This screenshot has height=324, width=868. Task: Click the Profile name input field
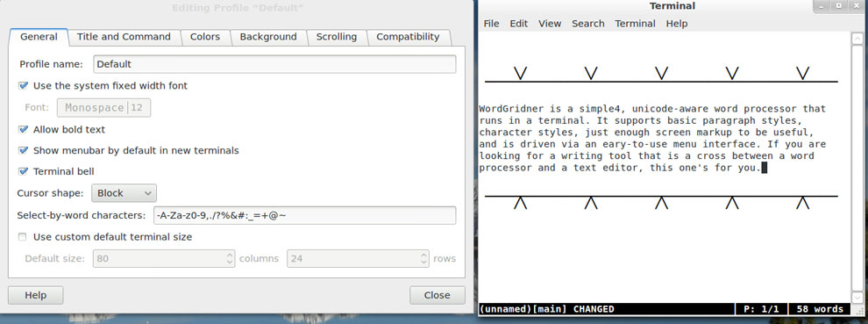(274, 64)
